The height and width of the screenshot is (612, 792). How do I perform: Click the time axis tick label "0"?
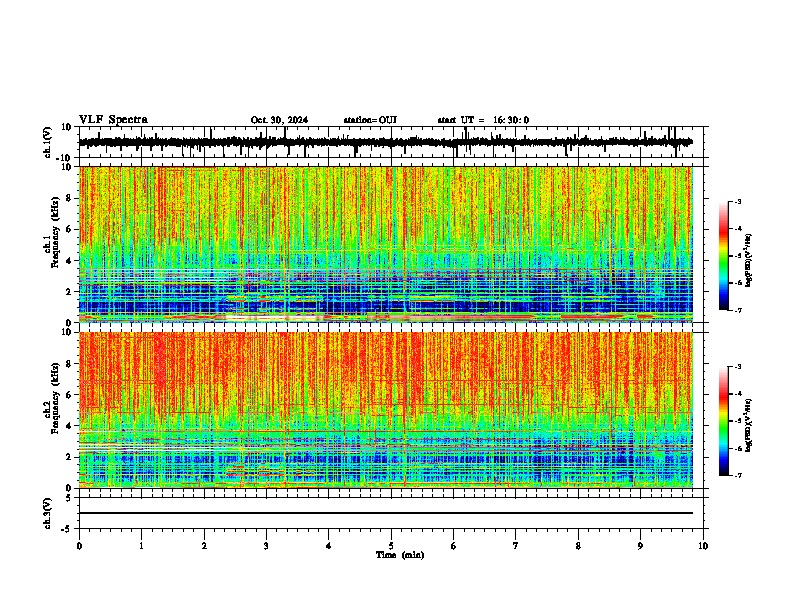[x=79, y=546]
